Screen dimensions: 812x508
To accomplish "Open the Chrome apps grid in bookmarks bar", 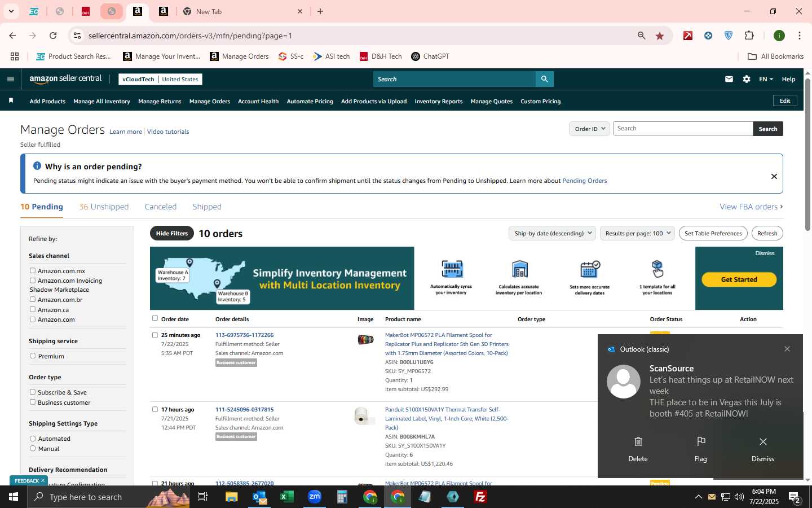I will (15, 56).
